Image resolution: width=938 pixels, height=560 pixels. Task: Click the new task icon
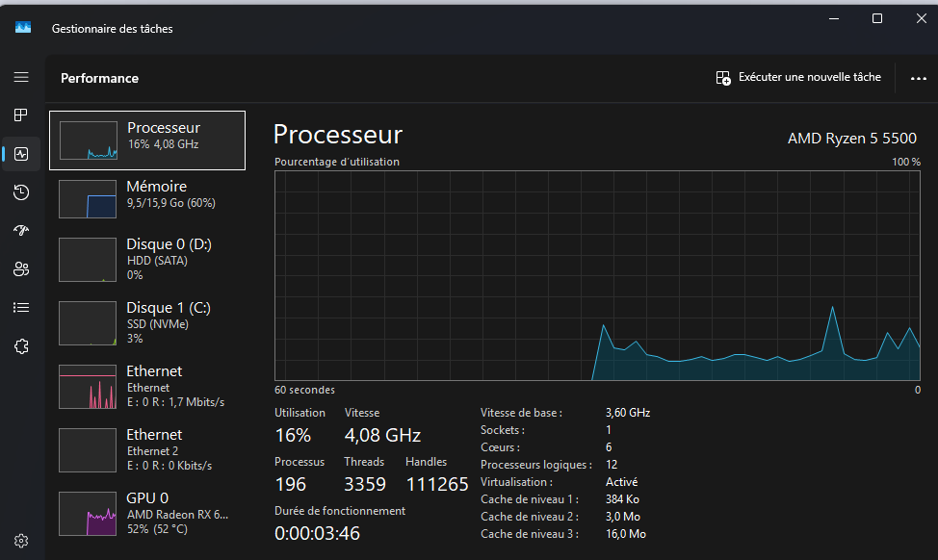click(x=723, y=78)
